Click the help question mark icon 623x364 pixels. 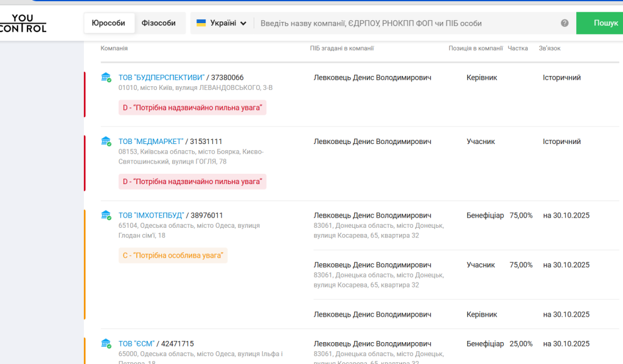565,23
